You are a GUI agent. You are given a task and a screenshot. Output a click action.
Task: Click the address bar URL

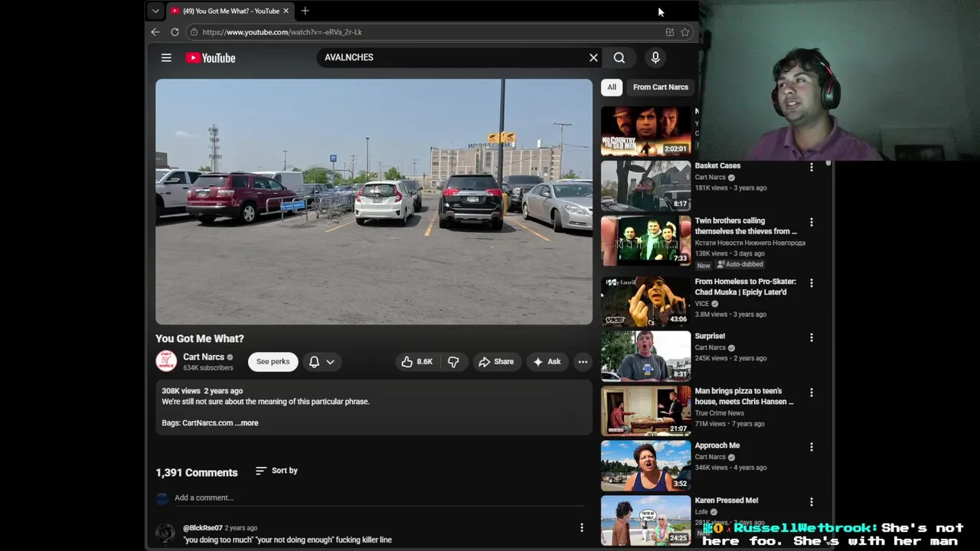coord(282,32)
